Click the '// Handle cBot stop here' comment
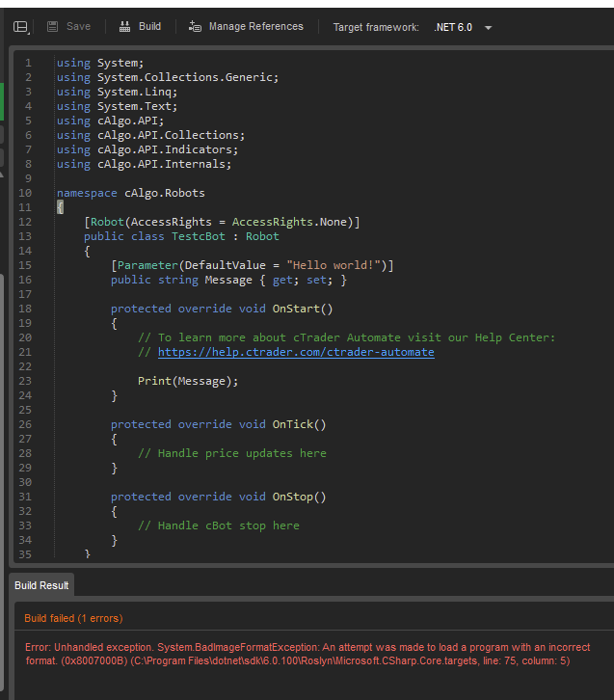Screen dimensions: 614x700 (219, 525)
